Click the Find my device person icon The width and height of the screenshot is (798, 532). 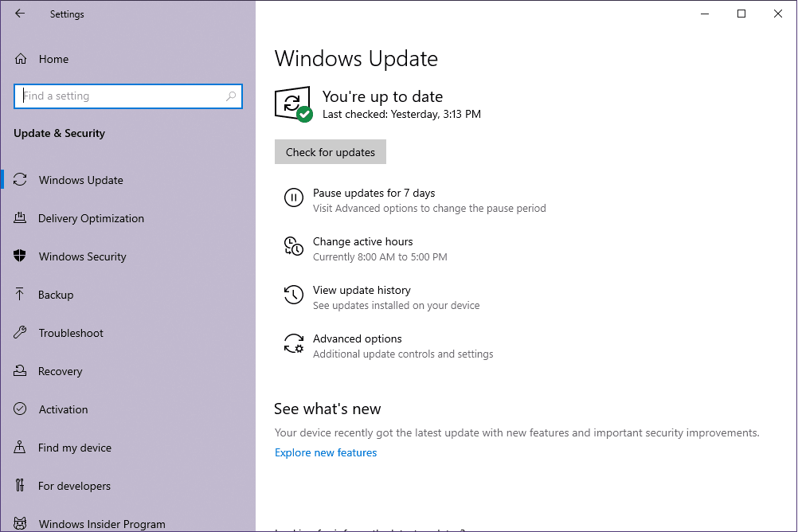(19, 447)
